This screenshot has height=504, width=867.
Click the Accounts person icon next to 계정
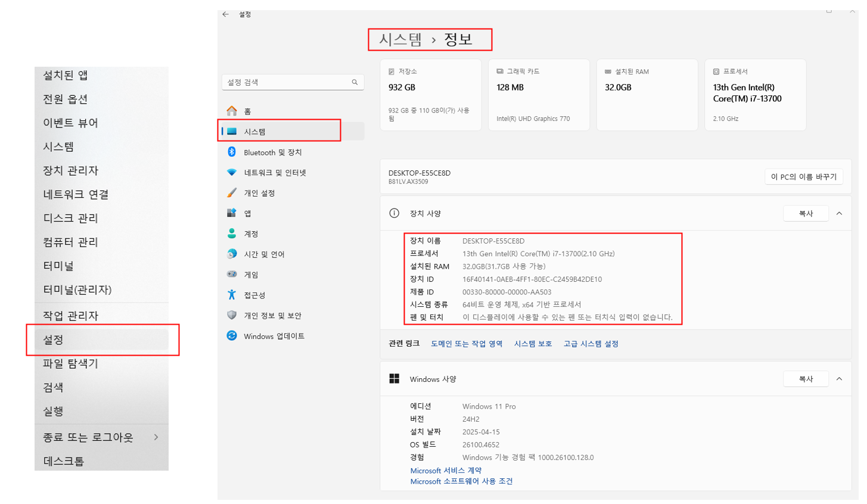232,233
